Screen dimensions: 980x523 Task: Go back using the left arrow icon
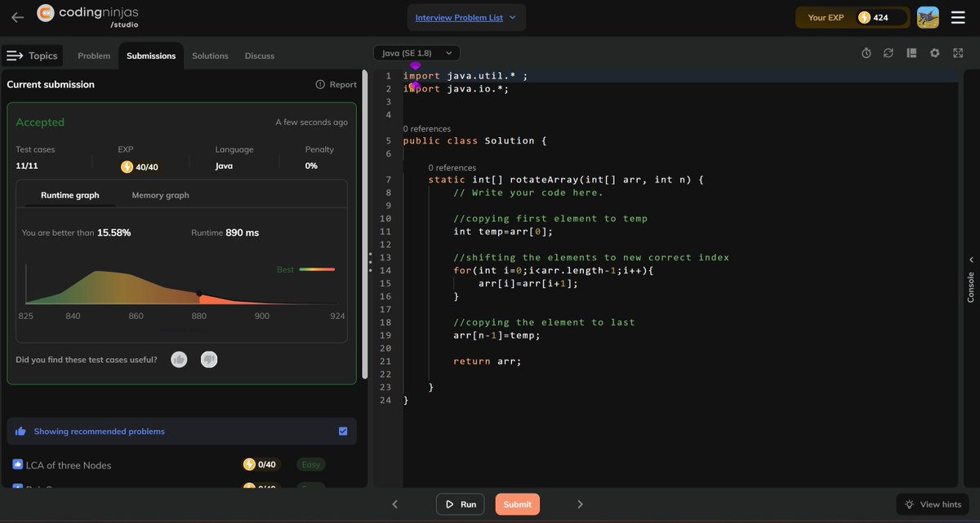point(18,17)
